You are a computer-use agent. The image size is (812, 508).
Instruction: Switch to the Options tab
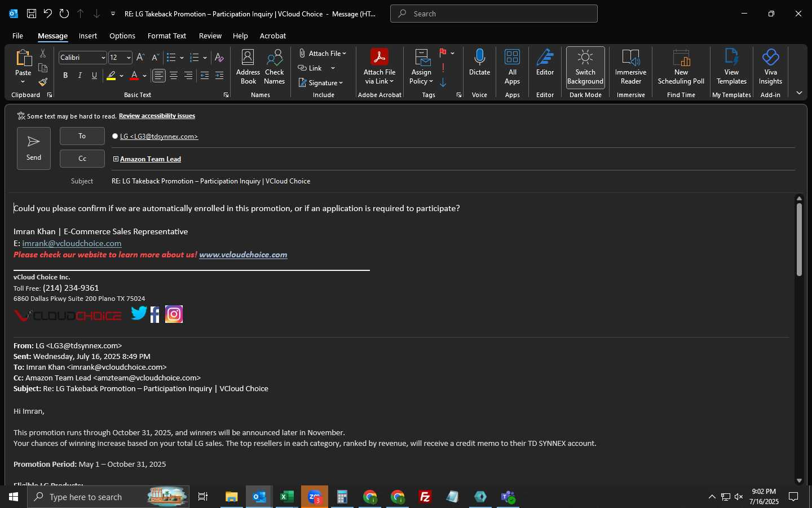122,36
